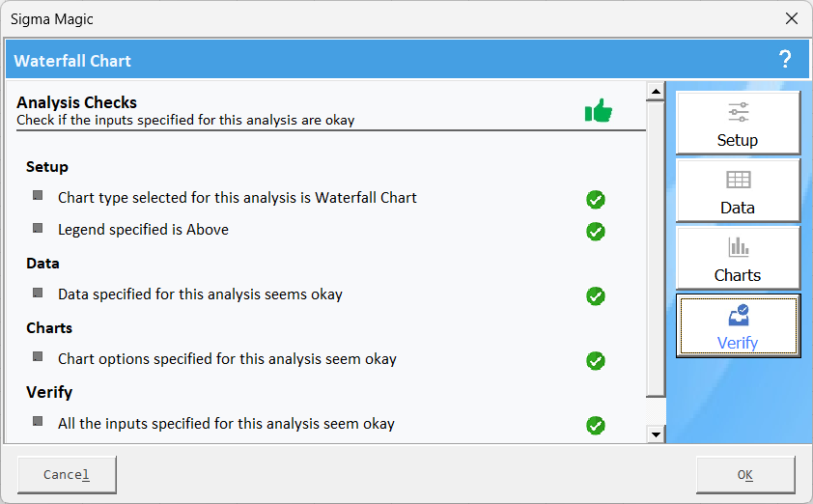Open the Charts tab label
813x504 pixels.
pyautogui.click(x=738, y=275)
